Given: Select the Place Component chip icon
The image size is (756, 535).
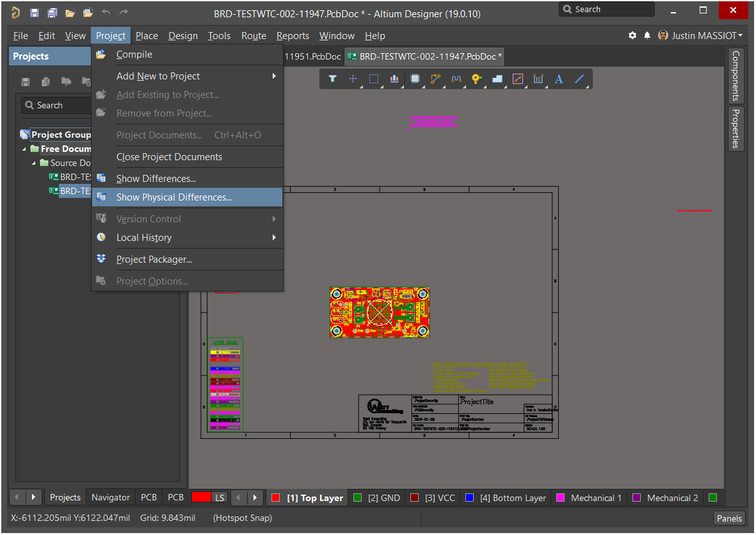Looking at the screenshot, I should [415, 79].
